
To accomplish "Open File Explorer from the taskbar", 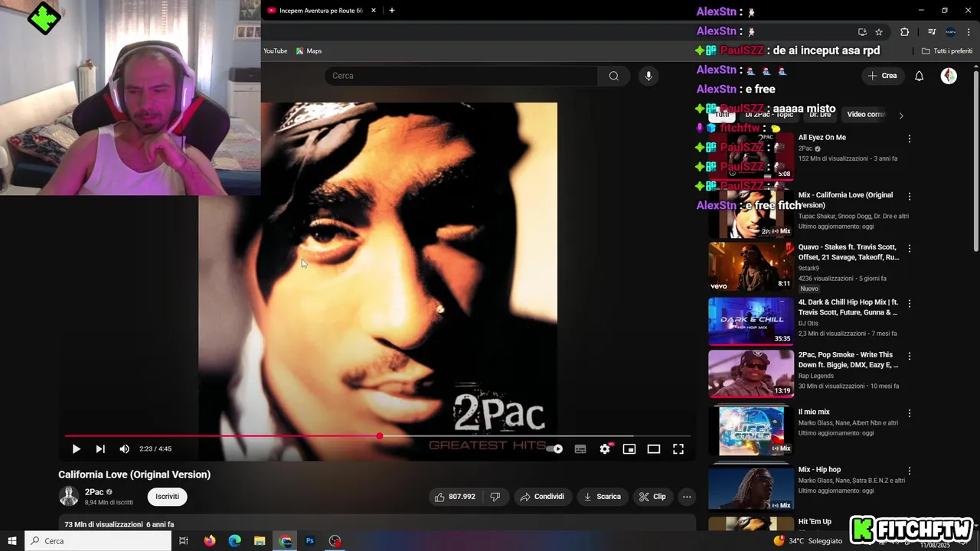I will pyautogui.click(x=260, y=541).
